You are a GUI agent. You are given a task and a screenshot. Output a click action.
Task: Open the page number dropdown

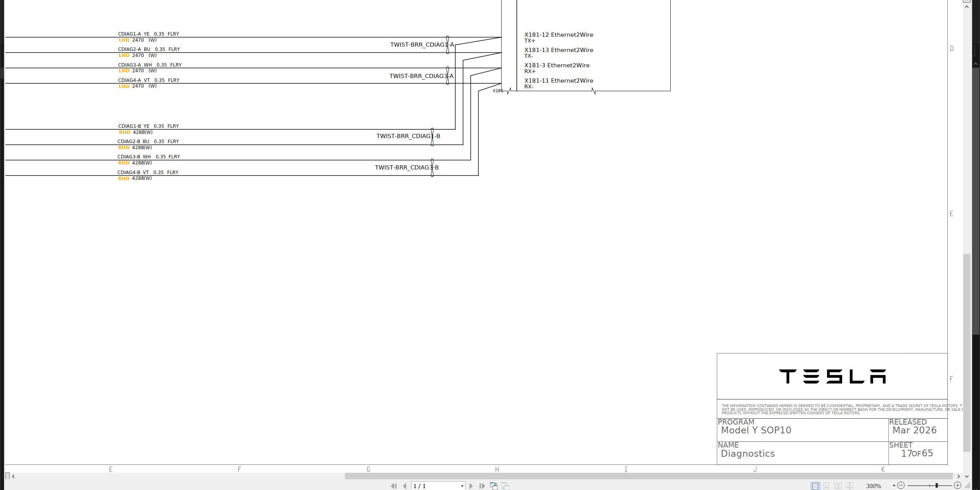[462, 486]
